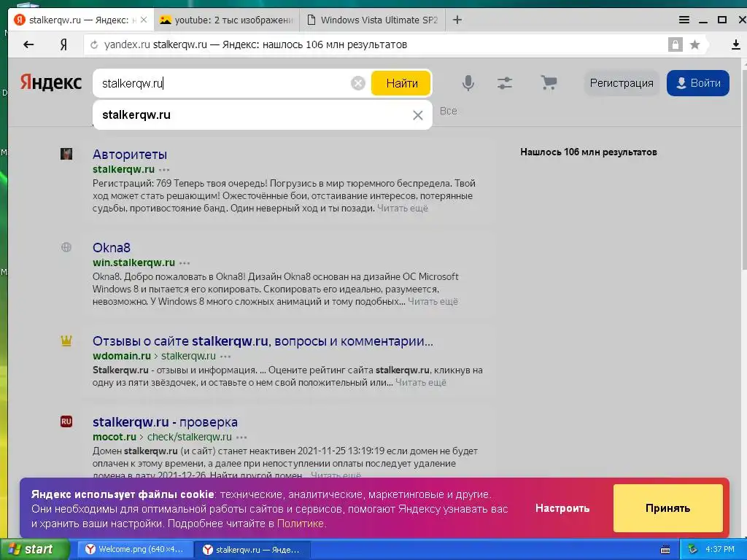This screenshot has width=747, height=560.
Task: Reload the page with the refresh icon
Action: point(94,44)
